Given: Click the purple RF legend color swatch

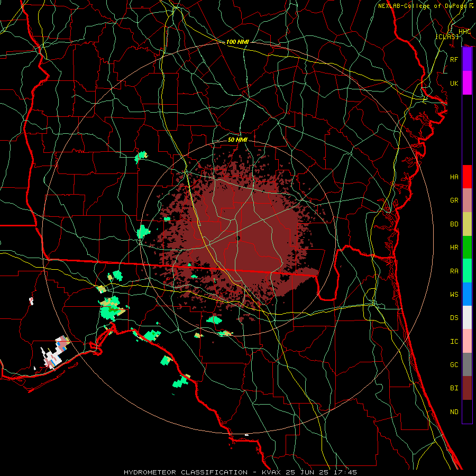Looking at the screenshot, I should pyautogui.click(x=467, y=59).
